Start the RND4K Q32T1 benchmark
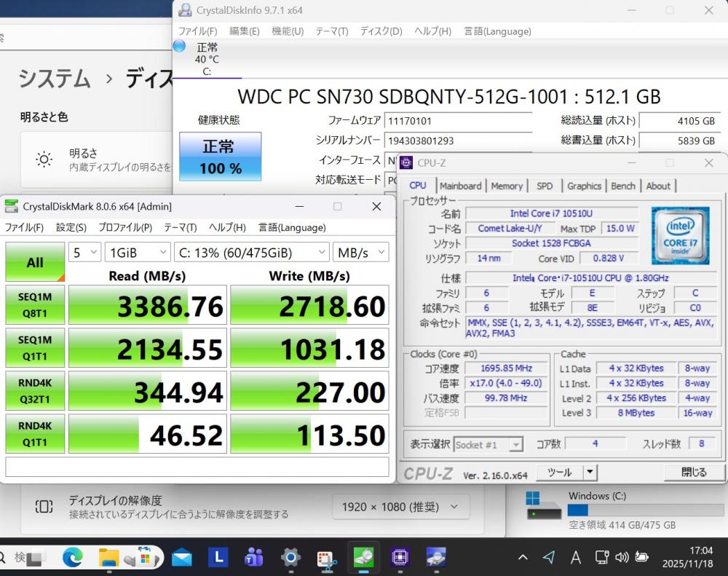 (35, 391)
